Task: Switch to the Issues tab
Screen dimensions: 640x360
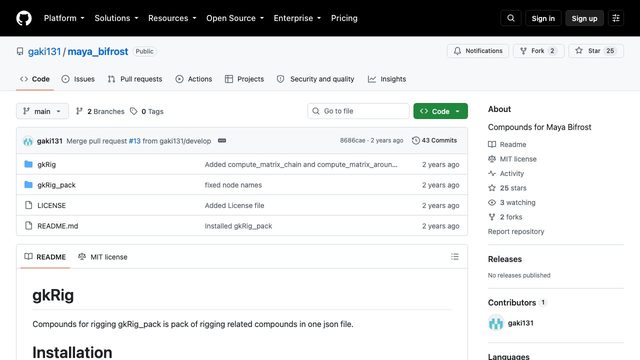Action: coord(78,79)
